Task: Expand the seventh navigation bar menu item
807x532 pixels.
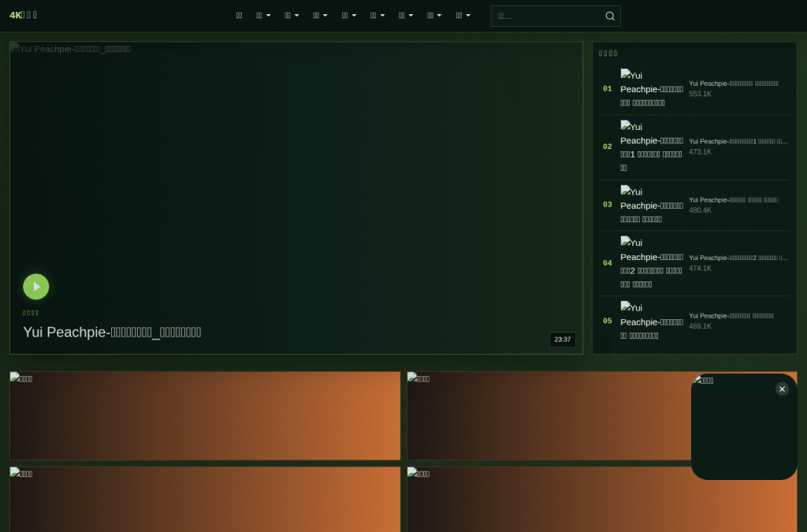Action: (x=406, y=16)
